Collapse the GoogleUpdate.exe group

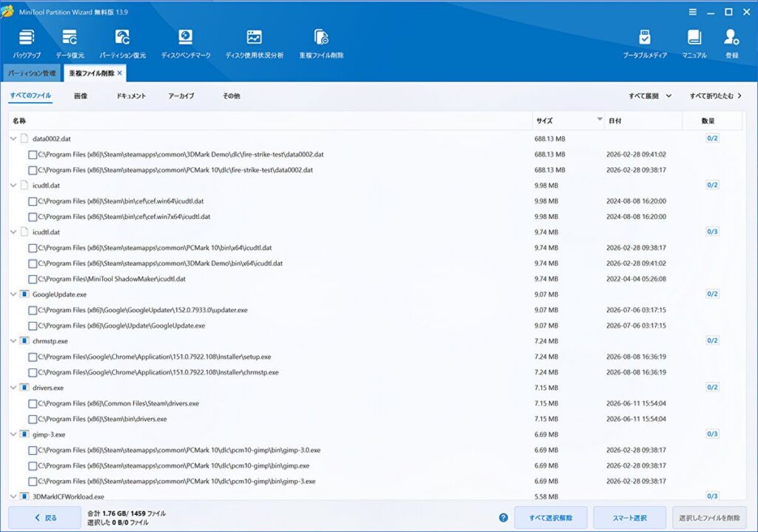(13, 294)
